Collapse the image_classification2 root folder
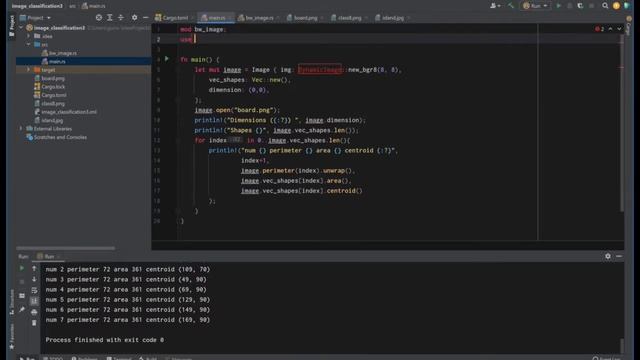Image resolution: width=640 pixels, height=360 pixels. pos(21,28)
